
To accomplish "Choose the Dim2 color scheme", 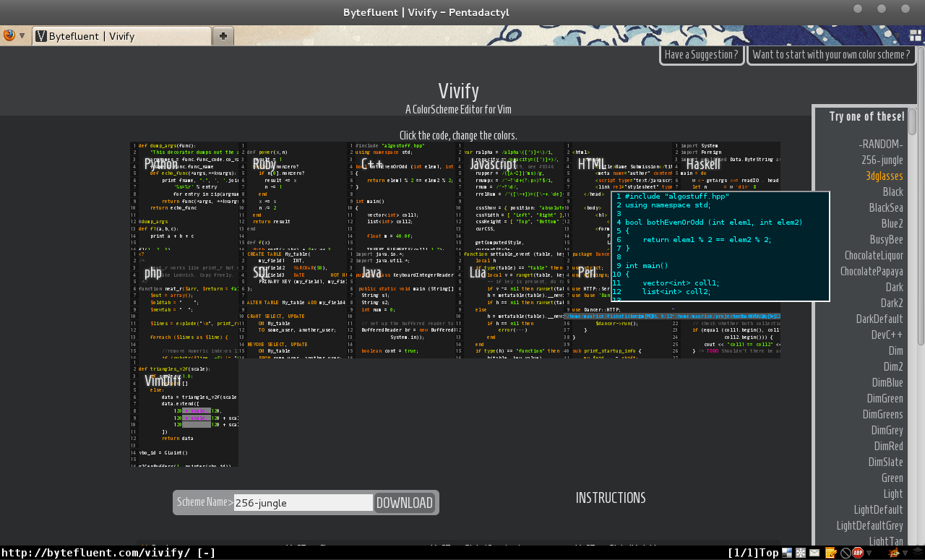I will 893,367.
